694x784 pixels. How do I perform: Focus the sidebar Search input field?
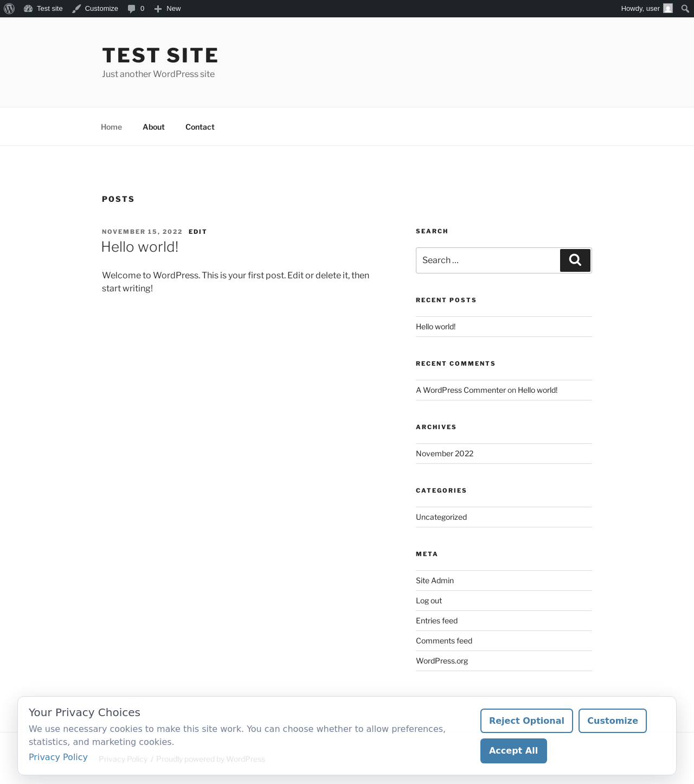pos(488,260)
